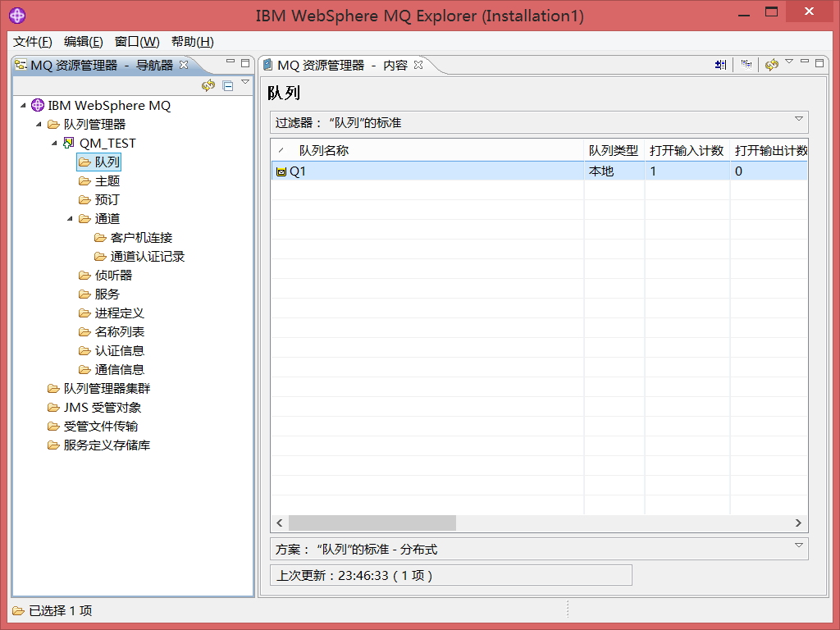
Task: Maximize the content panel
Action: [819, 63]
